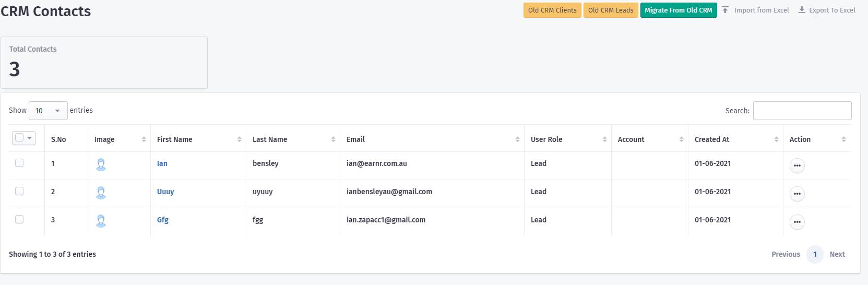Viewport: 868px width, 285px height.
Task: Click Lead role in Gfg's row
Action: point(539,220)
